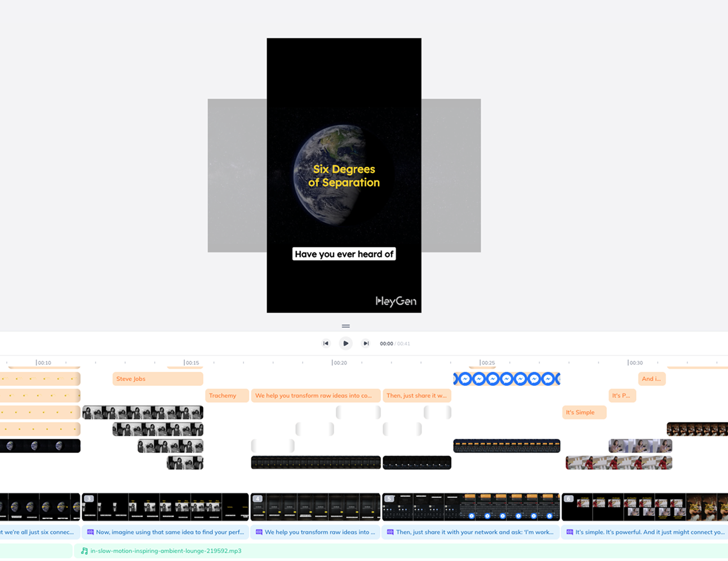Click 'Six Degrees of Separation' title on canvas
Image resolution: width=728 pixels, height=561 pixels.
(344, 176)
